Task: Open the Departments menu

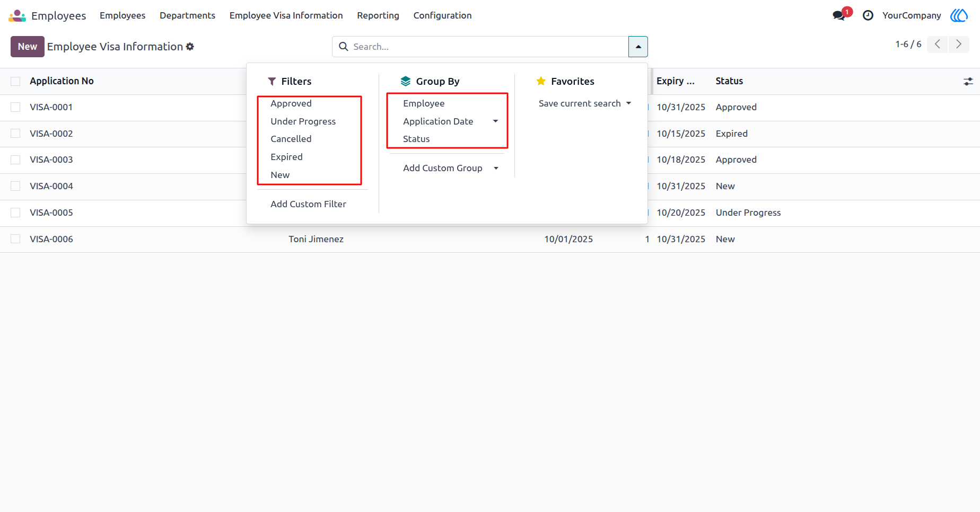Action: click(x=187, y=15)
